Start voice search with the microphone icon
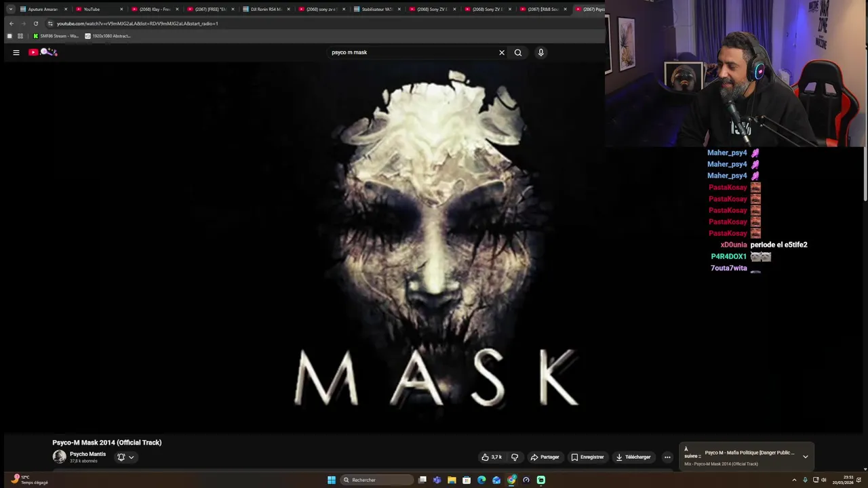 [540, 52]
